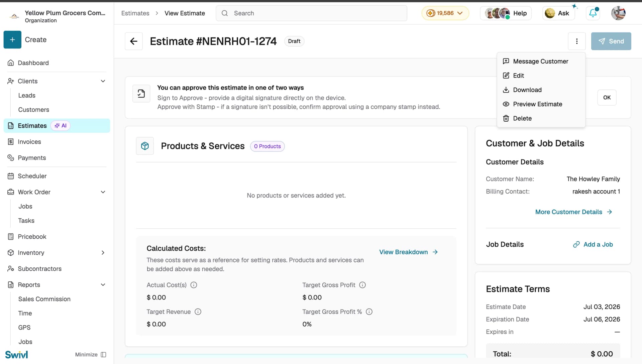Open Sales Commission report
642x364 pixels.
point(44,299)
